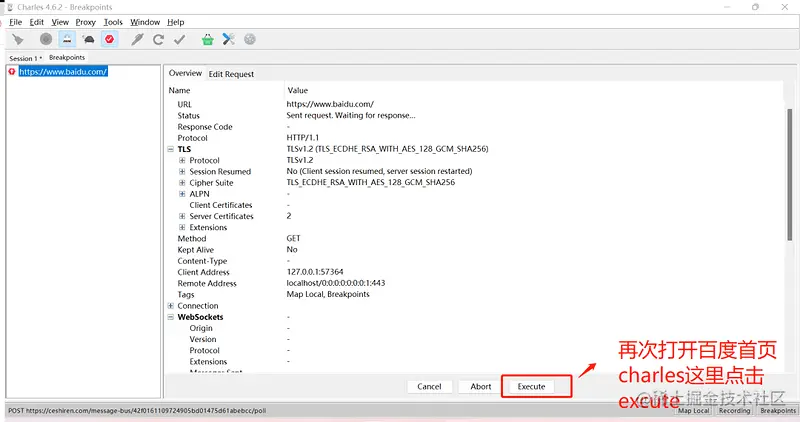Expand the Server Certificates row
Screen dimensions: 800x422
[182, 216]
